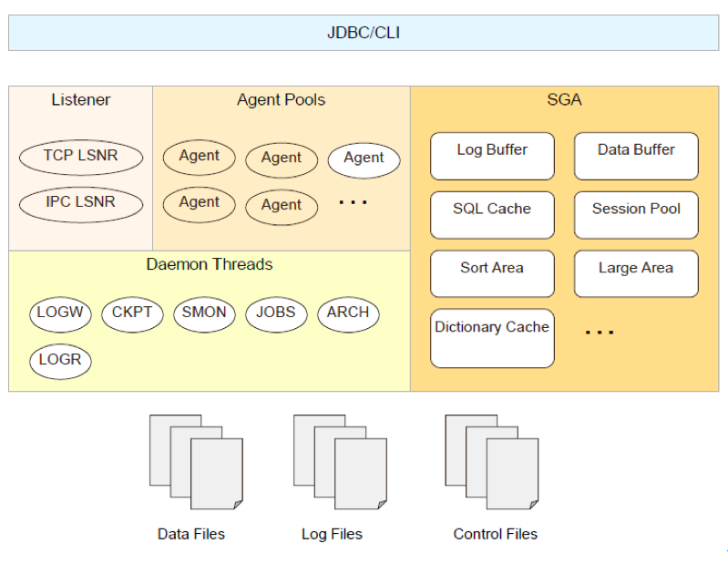Select the Dictionary Cache box
728x564 pixels.
click(492, 338)
